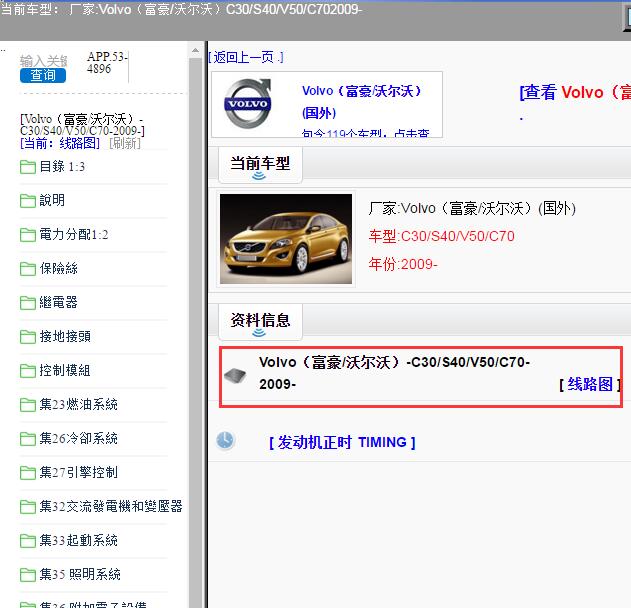Click folder icon beside 集32交流發電機和變壓器
Image resolution: width=631 pixels, height=608 pixels.
click(28, 507)
